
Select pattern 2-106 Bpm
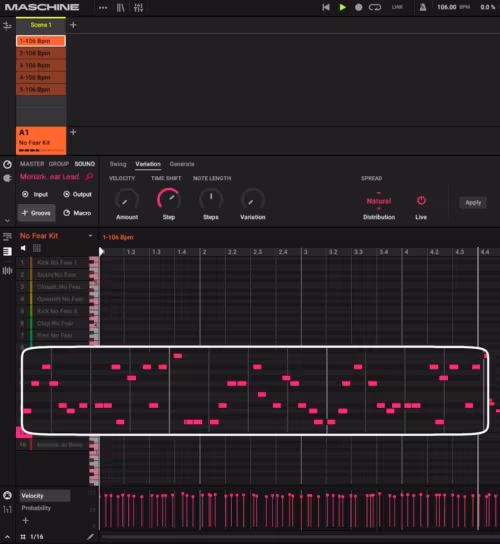coord(41,53)
